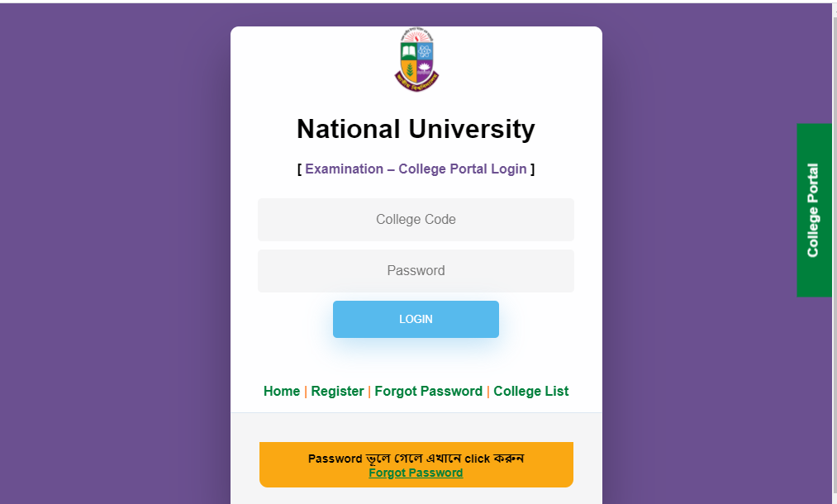
Task: Click the Bengali password reminder text in banner
Action: (x=416, y=459)
